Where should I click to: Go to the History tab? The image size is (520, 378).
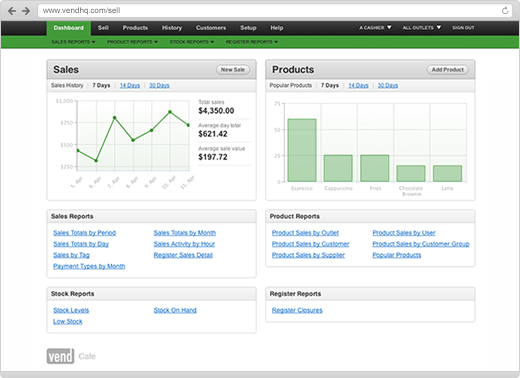pyautogui.click(x=172, y=28)
